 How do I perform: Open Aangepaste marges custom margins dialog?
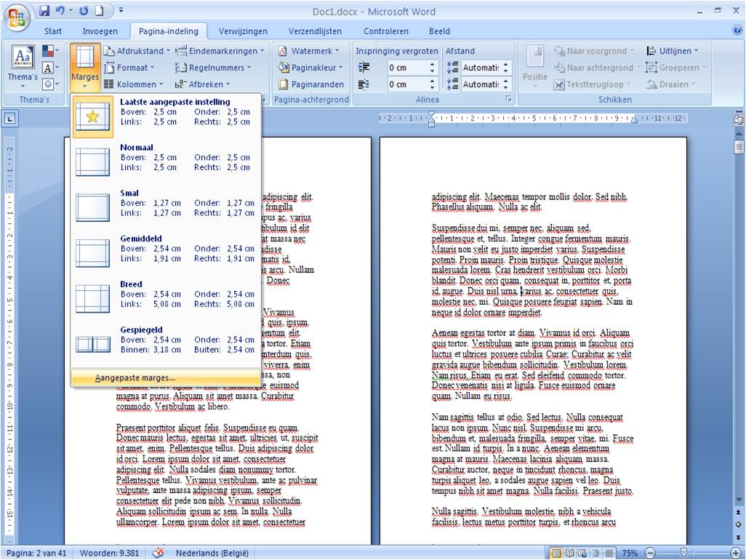(x=166, y=377)
